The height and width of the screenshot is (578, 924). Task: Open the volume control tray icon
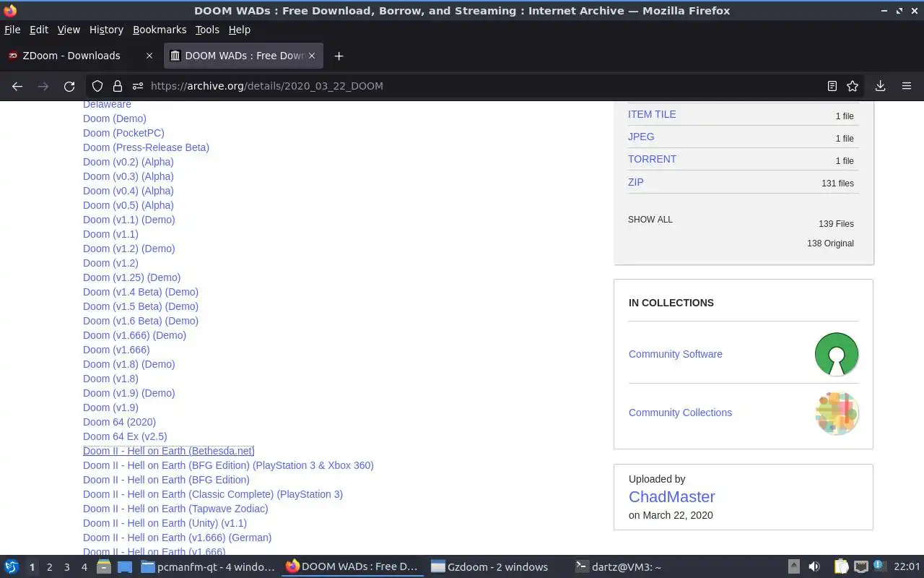click(814, 567)
